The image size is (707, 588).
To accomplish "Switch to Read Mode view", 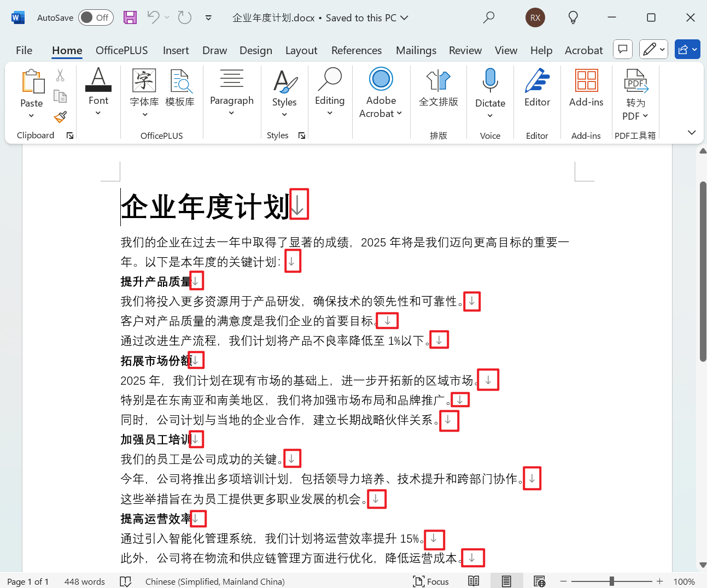I will pos(473,581).
